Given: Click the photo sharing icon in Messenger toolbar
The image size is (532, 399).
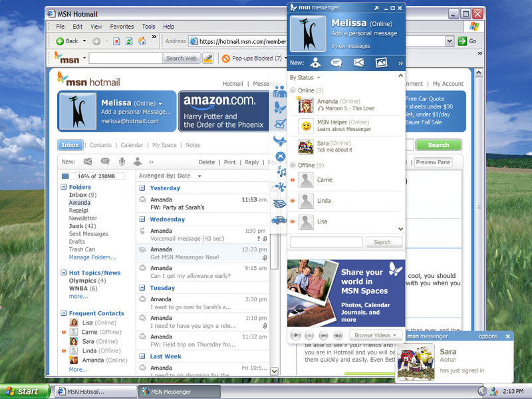Looking at the screenshot, I should point(381,63).
